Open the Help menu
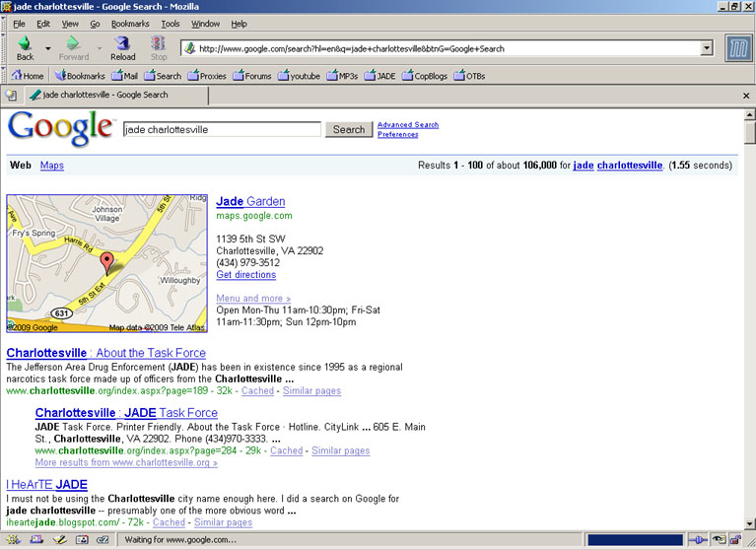Image resolution: width=756 pixels, height=550 pixels. click(x=239, y=24)
